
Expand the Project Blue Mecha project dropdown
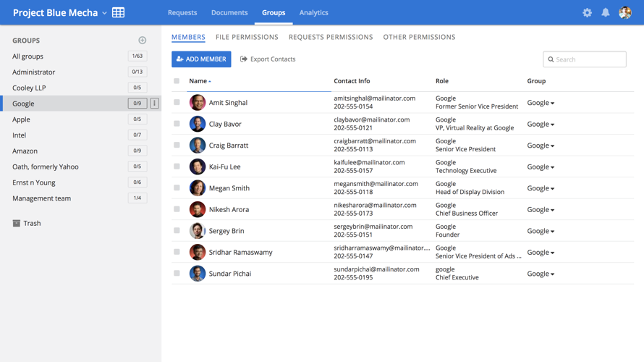tap(104, 13)
